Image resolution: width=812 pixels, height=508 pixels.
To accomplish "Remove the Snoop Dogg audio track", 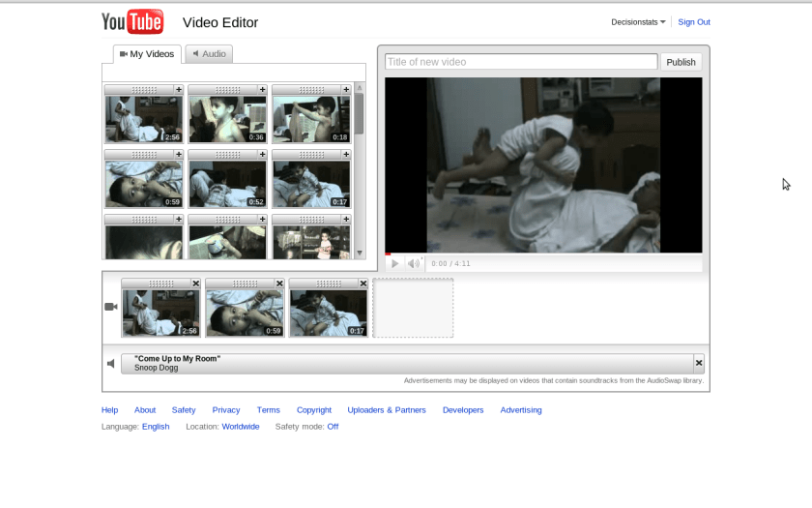I will coord(699,364).
